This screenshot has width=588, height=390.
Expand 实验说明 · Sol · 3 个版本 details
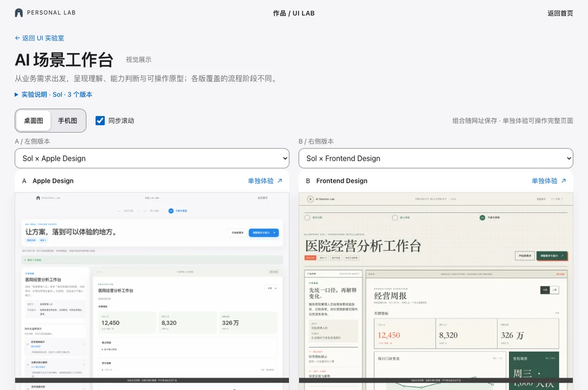tap(53, 95)
